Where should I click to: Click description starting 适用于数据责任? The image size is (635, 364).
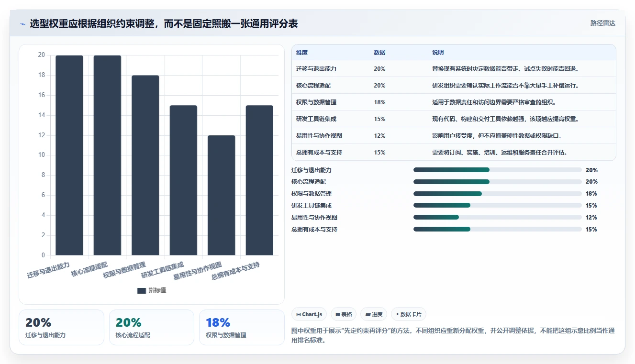click(494, 102)
